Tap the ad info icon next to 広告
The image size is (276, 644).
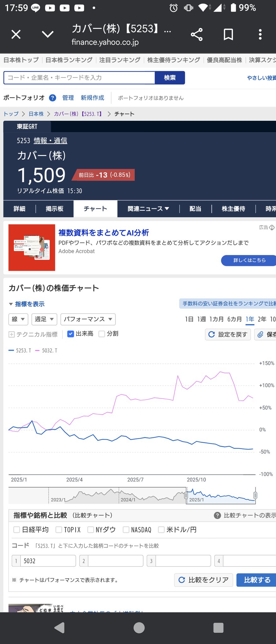point(272,227)
